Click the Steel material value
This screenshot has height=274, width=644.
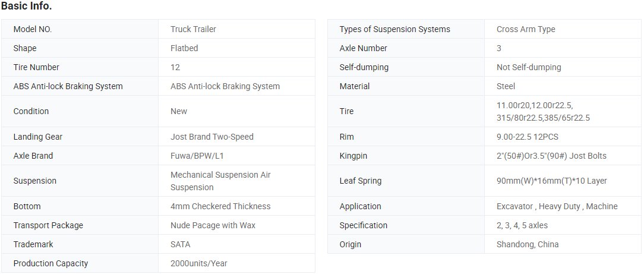(506, 86)
